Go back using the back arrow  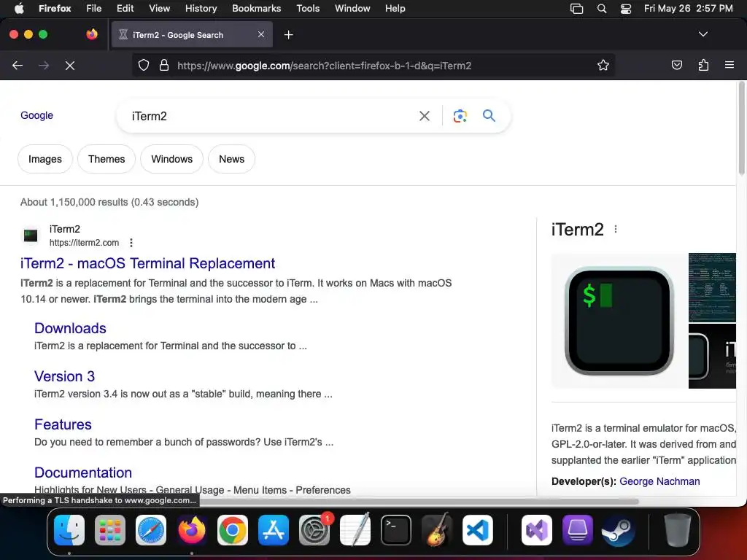tap(18, 65)
